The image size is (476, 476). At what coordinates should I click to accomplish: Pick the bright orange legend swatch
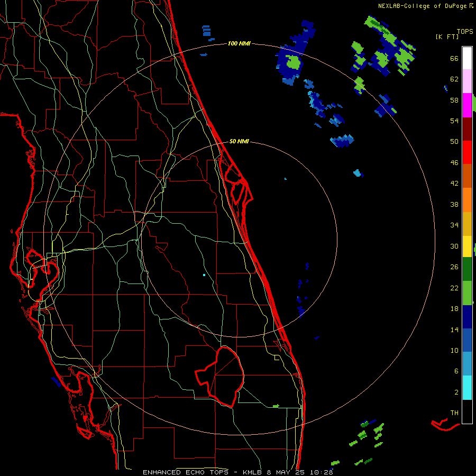click(x=467, y=200)
